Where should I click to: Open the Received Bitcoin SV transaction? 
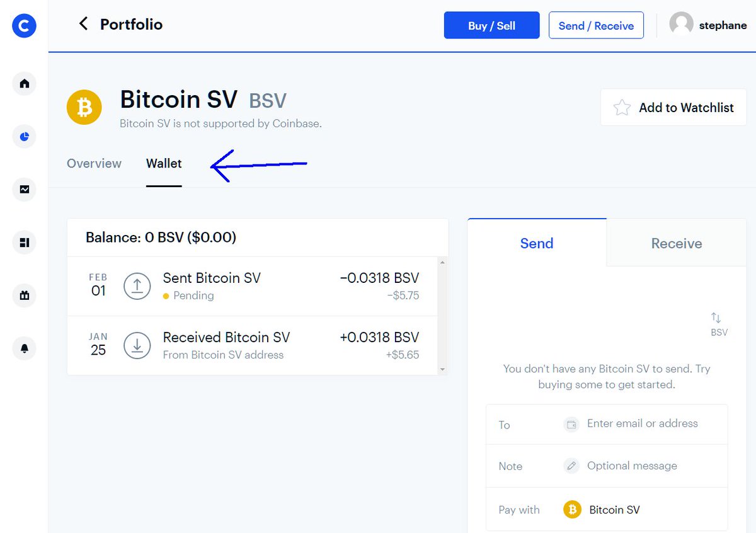252,345
